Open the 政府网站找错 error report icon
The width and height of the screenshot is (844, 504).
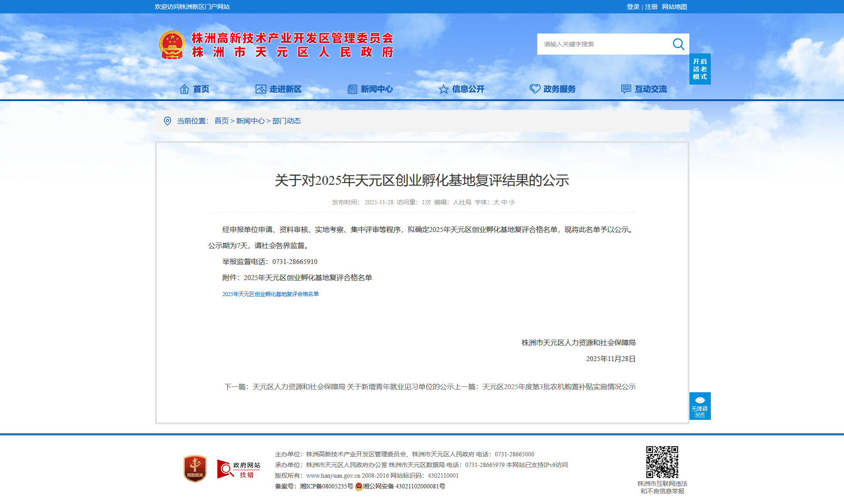(x=238, y=469)
